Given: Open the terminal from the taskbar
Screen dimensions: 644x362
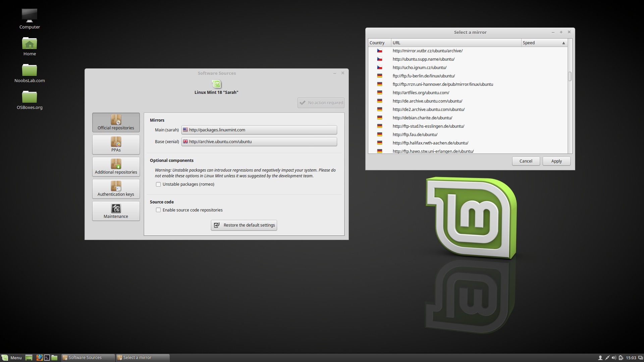Looking at the screenshot, I should [47, 357].
